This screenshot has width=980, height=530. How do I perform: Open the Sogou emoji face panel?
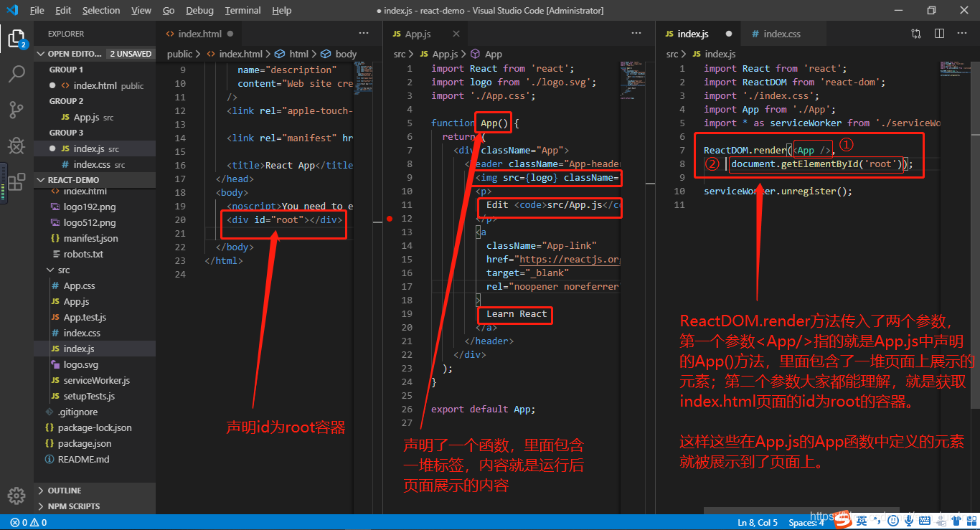(892, 520)
